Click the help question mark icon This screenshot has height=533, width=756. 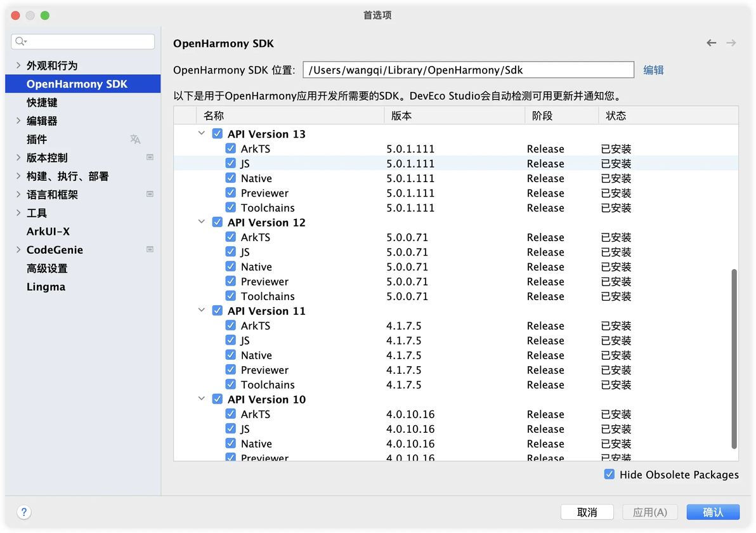pyautogui.click(x=23, y=512)
